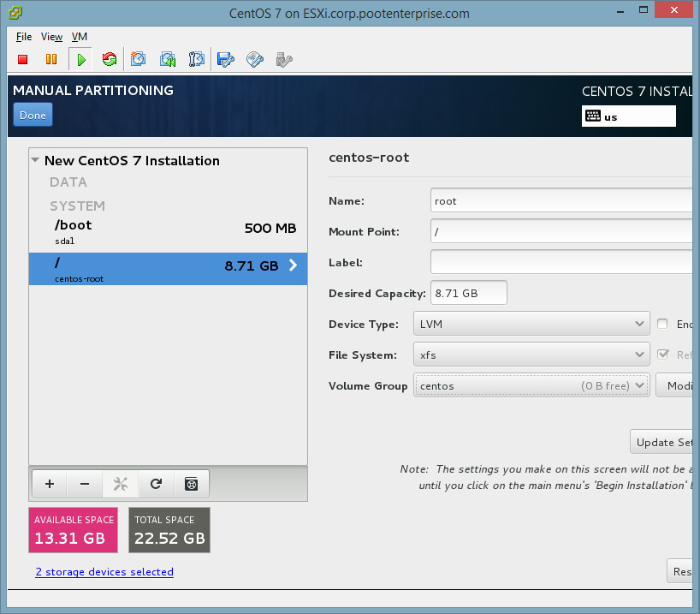Toggle the Encrypt checkbox
Image resolution: width=700 pixels, height=614 pixels.
click(662, 324)
